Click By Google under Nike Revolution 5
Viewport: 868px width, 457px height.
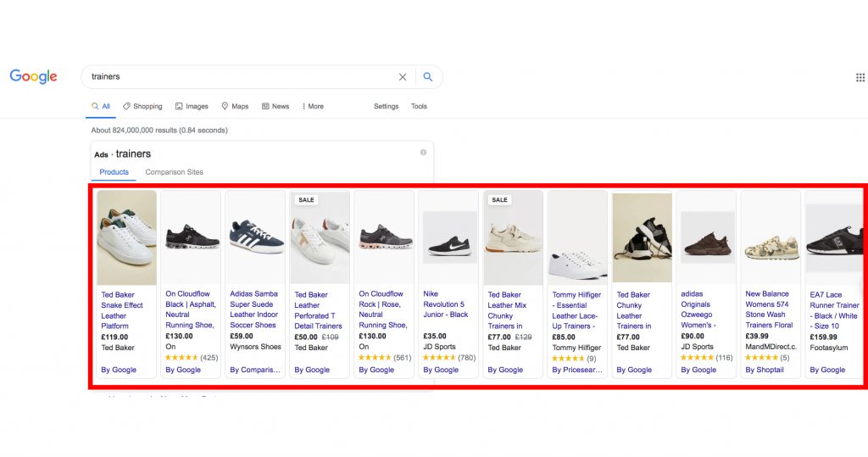[x=441, y=370]
